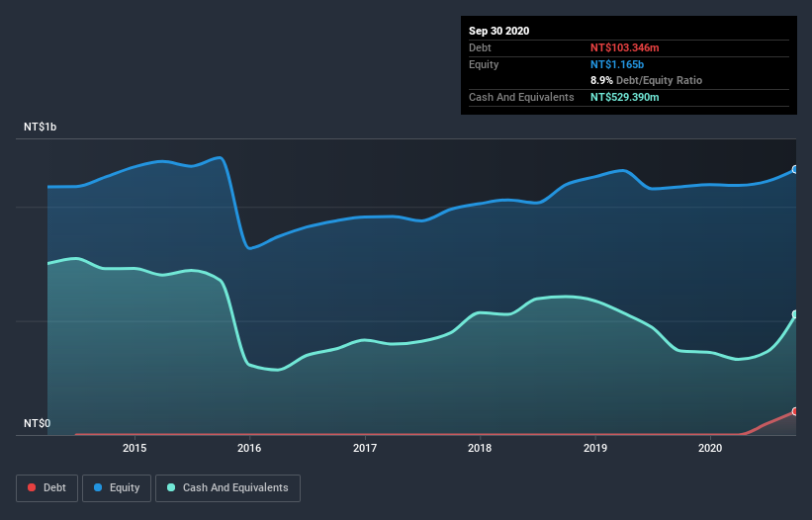Click the NT$103.346m debt value
Viewport: 812px width, 520px height.
[624, 47]
